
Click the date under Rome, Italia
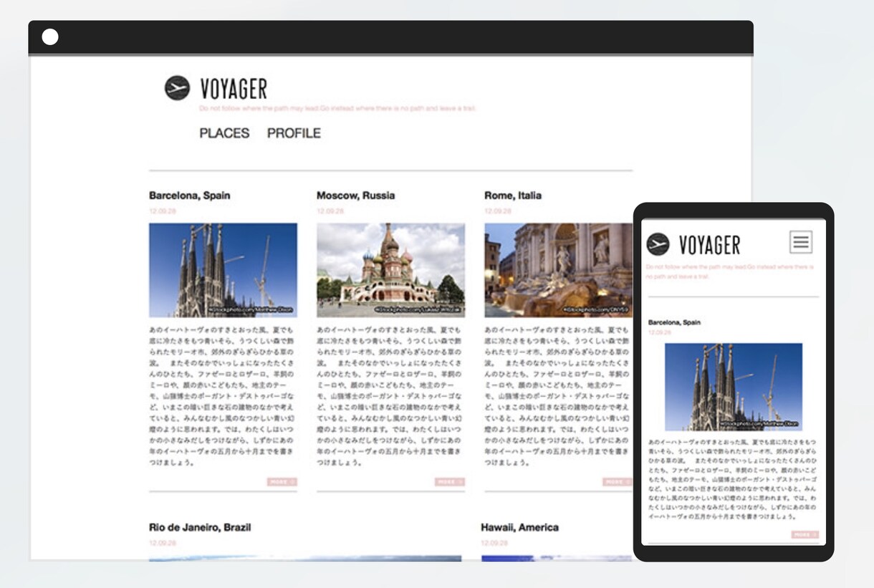pyautogui.click(x=498, y=211)
